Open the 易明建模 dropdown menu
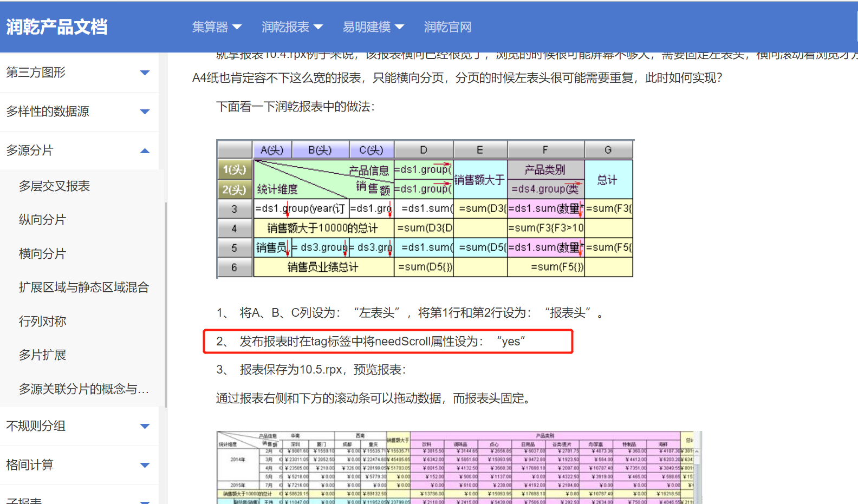858x504 pixels. point(373,27)
